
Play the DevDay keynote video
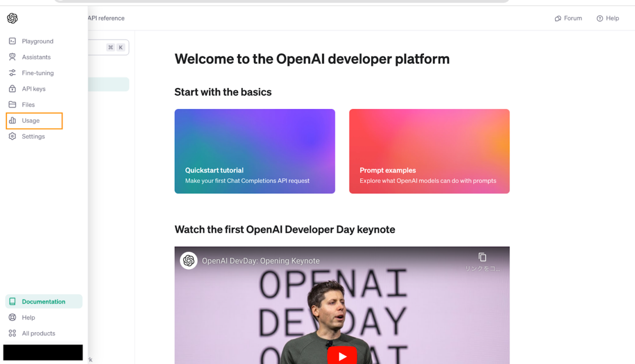click(x=342, y=356)
